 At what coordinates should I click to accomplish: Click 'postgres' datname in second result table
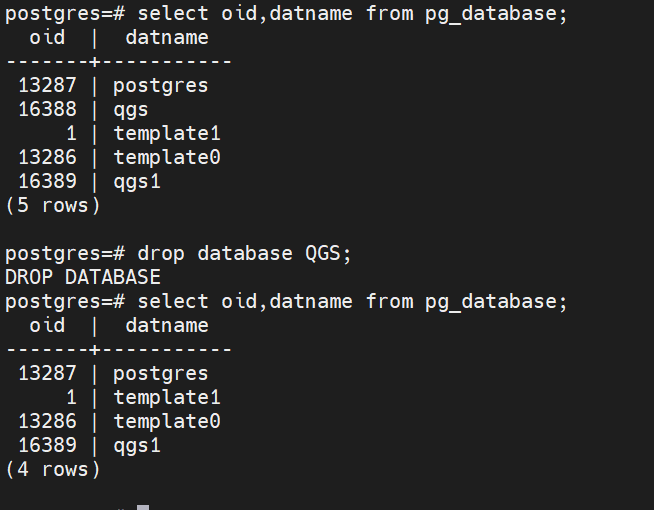[x=160, y=373]
